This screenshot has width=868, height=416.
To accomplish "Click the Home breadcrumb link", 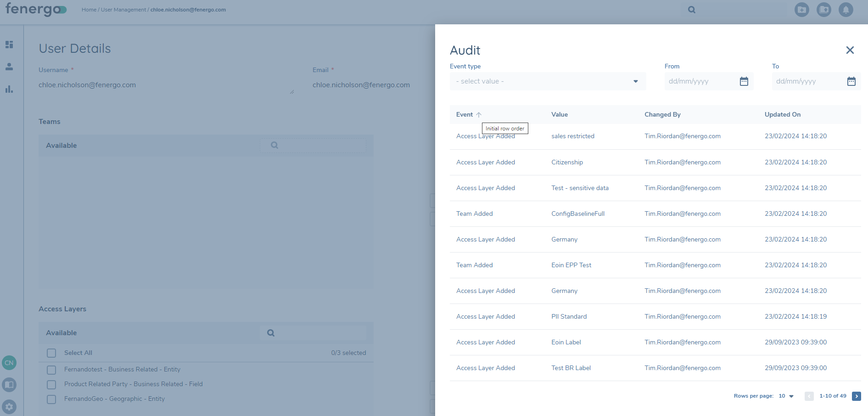I will (89, 9).
